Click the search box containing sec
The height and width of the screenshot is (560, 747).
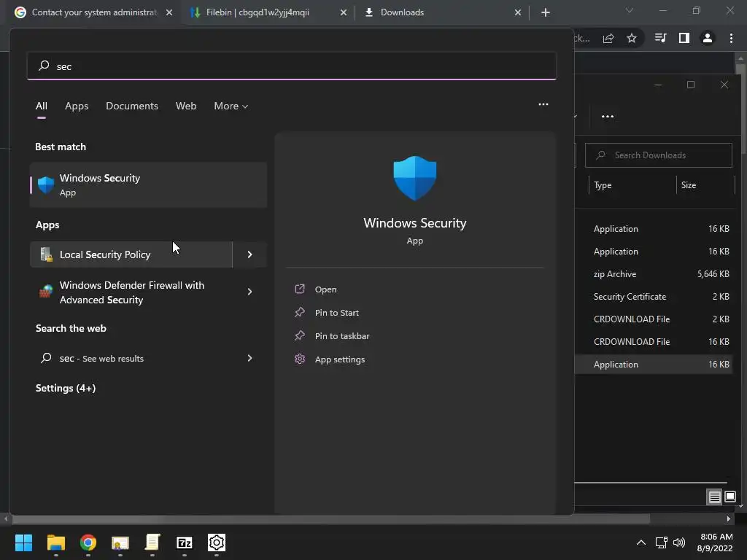(x=292, y=66)
